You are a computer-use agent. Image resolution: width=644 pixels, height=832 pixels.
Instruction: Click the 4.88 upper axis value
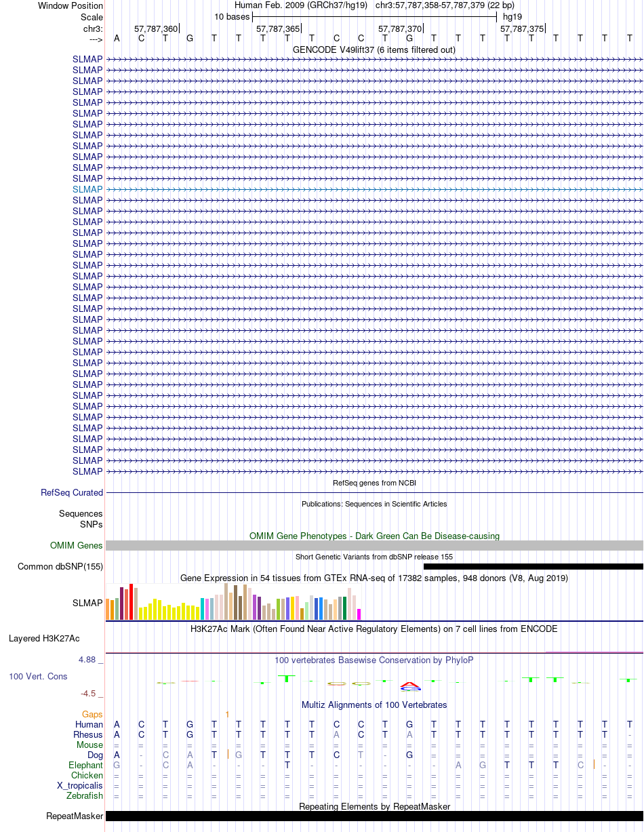90,659
